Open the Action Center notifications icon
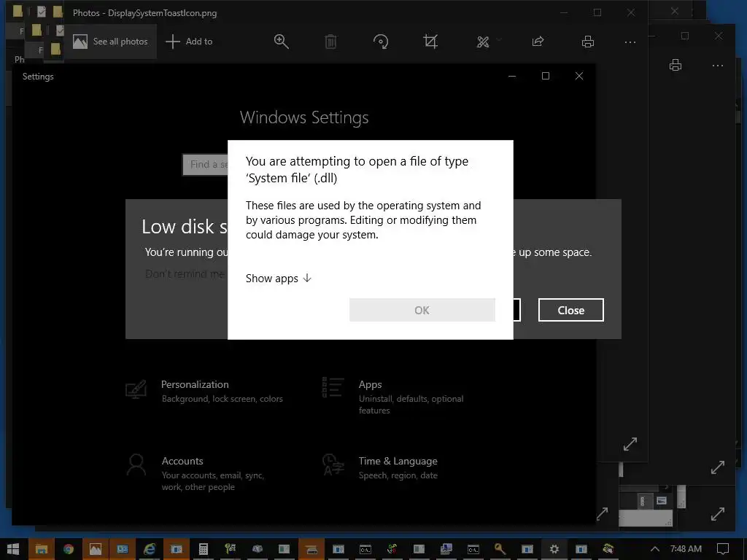 723,549
